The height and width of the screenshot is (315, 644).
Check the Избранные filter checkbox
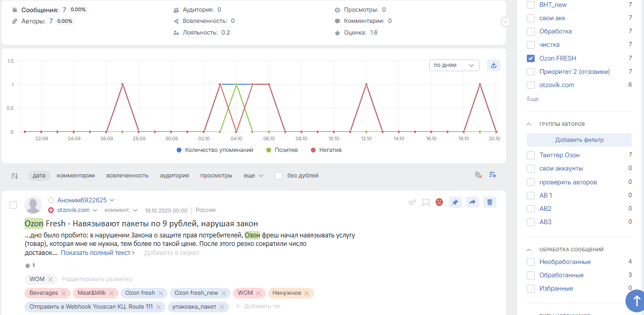(530, 288)
